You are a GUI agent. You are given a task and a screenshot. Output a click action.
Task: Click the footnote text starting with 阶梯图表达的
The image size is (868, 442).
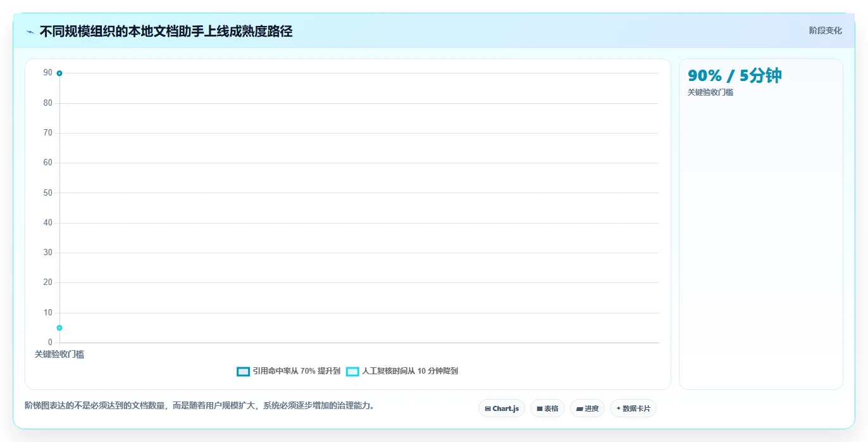coord(202,405)
